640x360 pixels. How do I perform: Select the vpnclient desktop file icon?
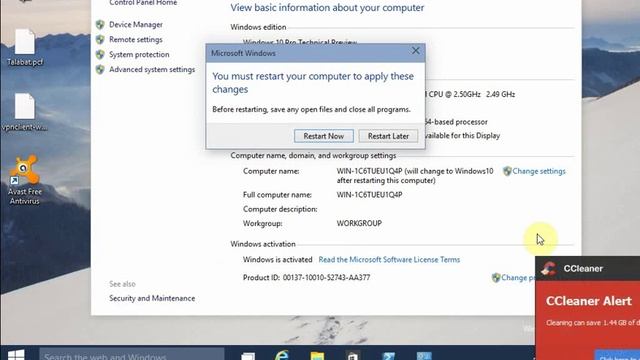tap(24, 112)
